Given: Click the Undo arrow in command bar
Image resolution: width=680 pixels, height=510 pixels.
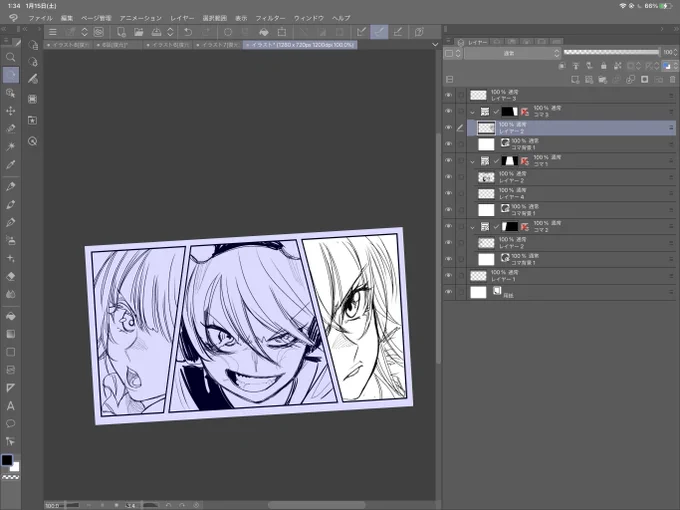Looking at the screenshot, I should 188,32.
